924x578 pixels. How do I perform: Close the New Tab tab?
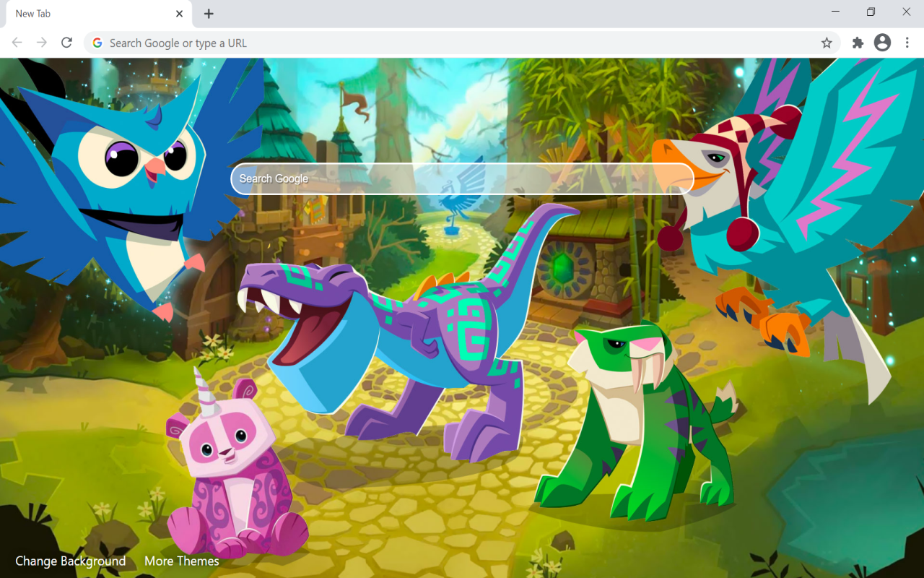pos(179,14)
